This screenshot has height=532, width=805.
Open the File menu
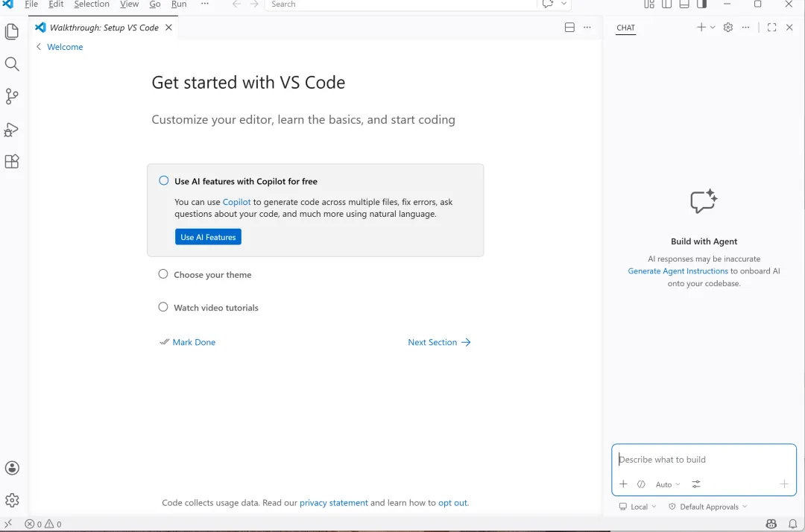31,4
